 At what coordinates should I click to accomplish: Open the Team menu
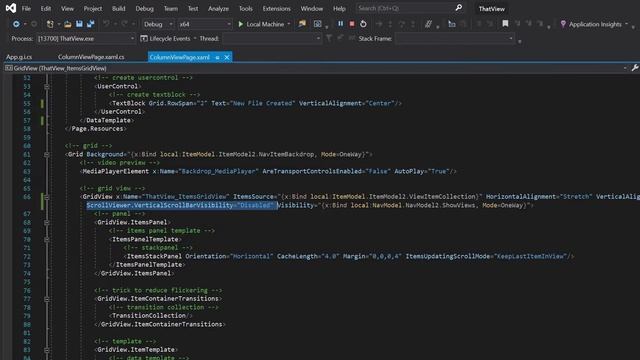(171, 8)
